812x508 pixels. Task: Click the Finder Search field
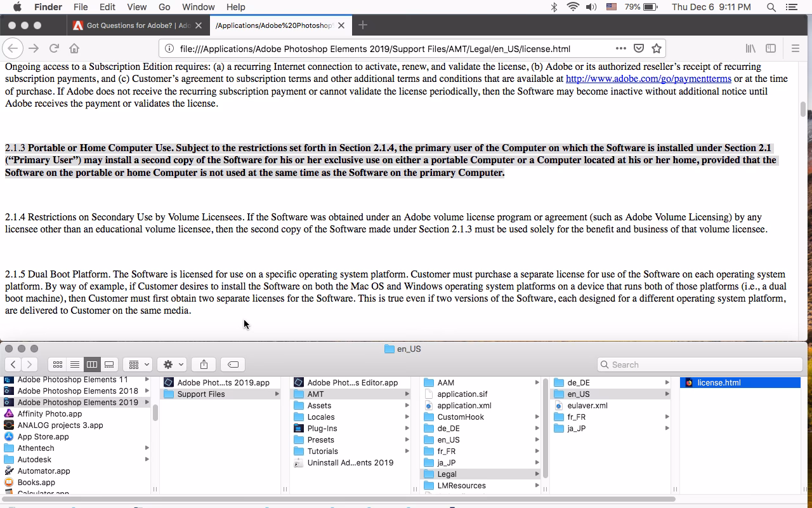[700, 364]
